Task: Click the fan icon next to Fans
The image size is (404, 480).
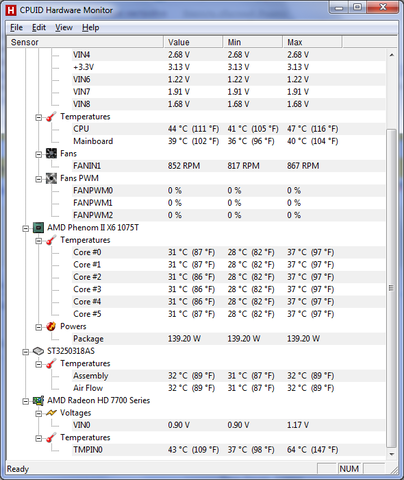Action: pyautogui.click(x=51, y=154)
